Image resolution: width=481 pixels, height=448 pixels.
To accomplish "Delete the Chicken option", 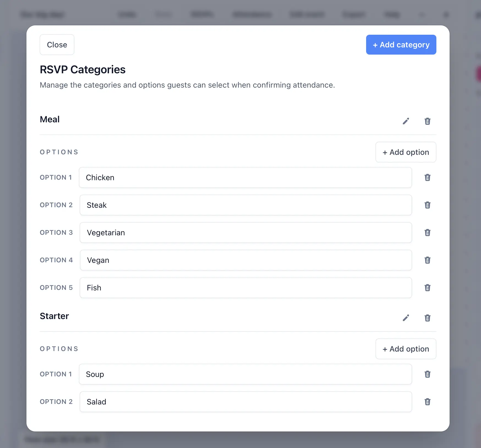I will point(427,178).
